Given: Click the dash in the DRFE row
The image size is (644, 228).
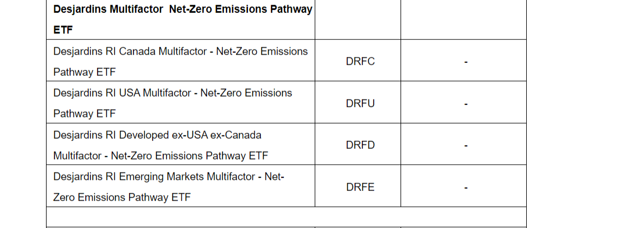Looking at the screenshot, I should (466, 188).
